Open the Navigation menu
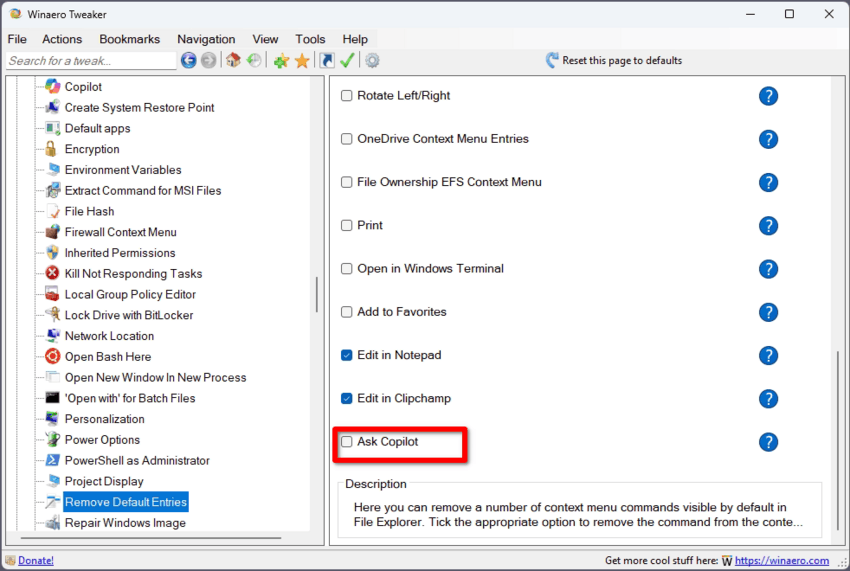Screen dimensions: 850x571 coord(206,39)
